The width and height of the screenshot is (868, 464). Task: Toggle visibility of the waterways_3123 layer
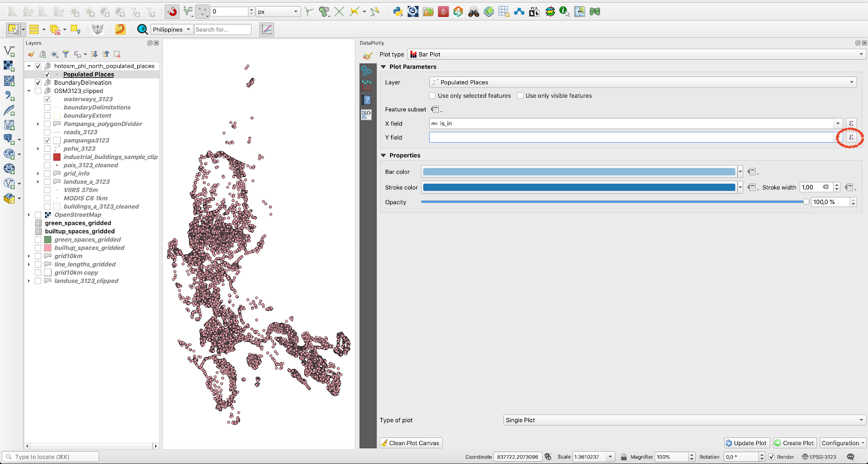click(x=47, y=99)
